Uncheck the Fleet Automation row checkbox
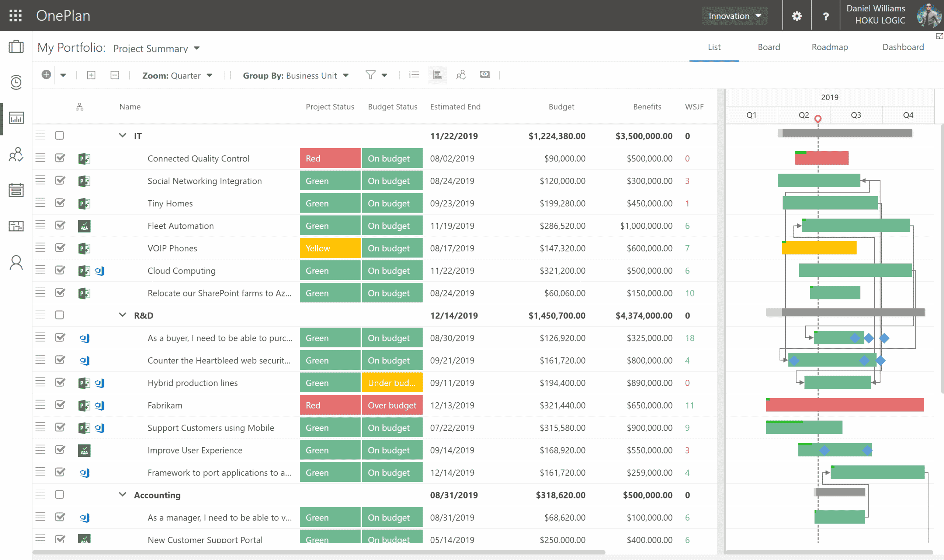 (60, 225)
